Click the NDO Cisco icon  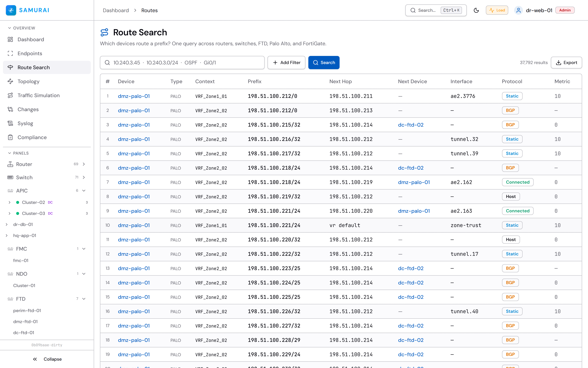[x=10, y=274]
